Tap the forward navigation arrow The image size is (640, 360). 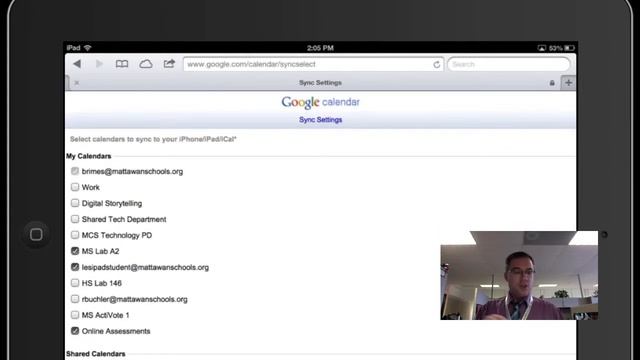pyautogui.click(x=99, y=64)
